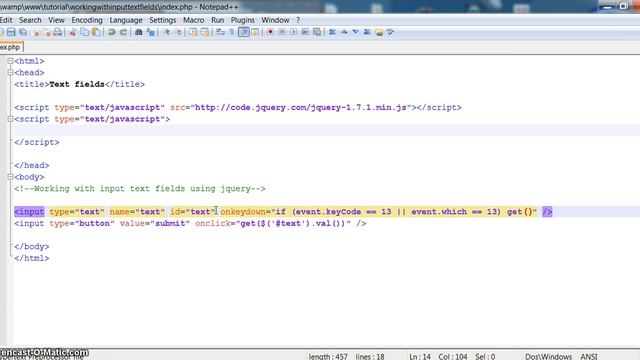Viewport: 640px width, 360px height.
Task: Open the Window menu
Action: pos(276,20)
